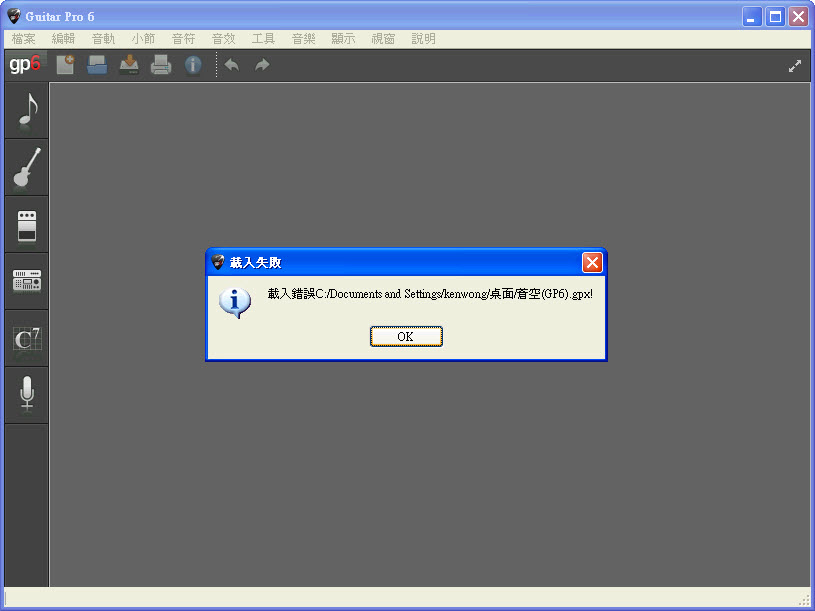
Task: Open the 音軌 menu
Action: tap(103, 38)
